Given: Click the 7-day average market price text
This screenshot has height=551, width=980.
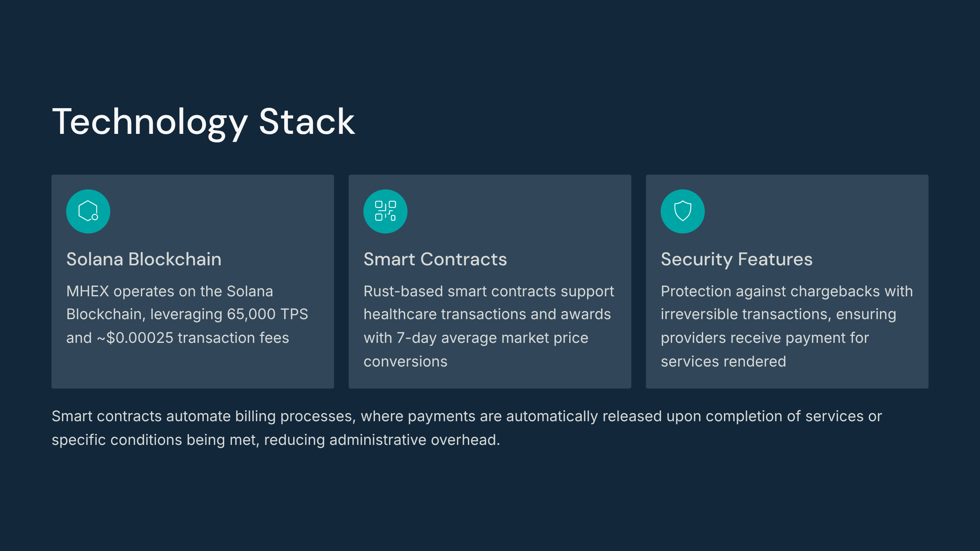Looking at the screenshot, I should click(492, 338).
